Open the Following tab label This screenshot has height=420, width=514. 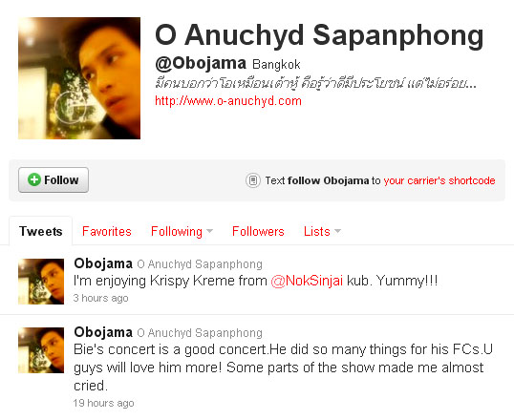pos(177,231)
